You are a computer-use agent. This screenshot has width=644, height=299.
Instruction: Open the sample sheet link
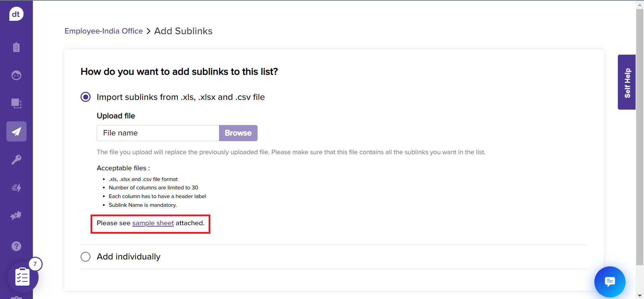[x=153, y=223]
